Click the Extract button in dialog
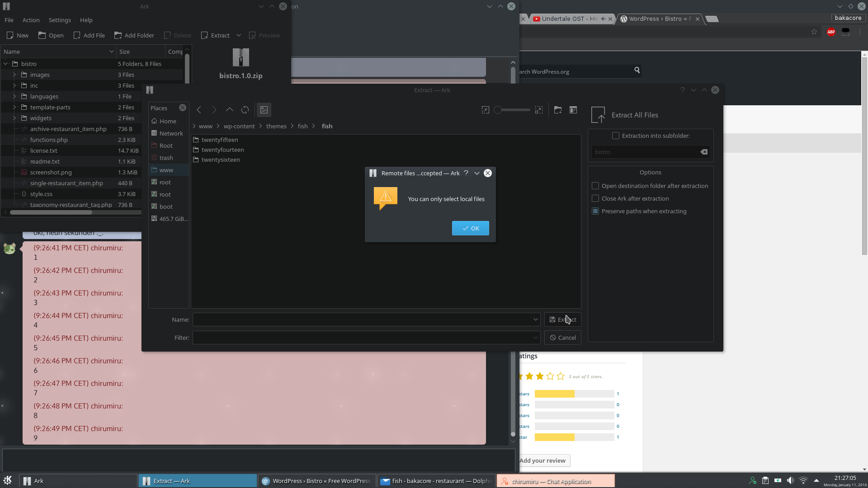The image size is (868, 488). (562, 319)
